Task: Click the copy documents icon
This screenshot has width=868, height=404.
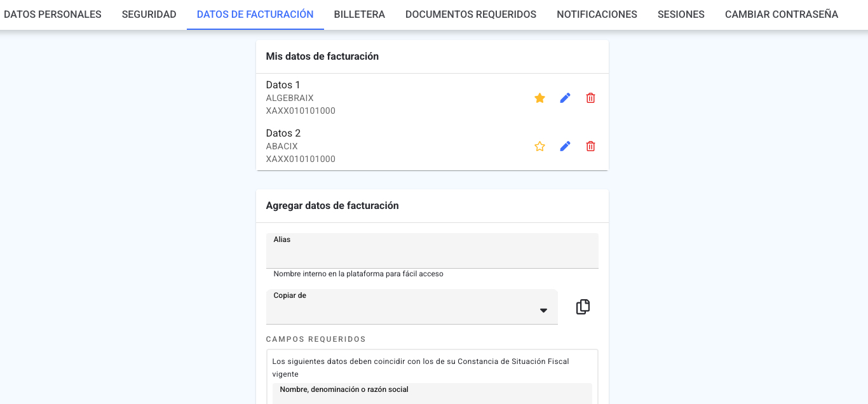Action: pos(583,307)
